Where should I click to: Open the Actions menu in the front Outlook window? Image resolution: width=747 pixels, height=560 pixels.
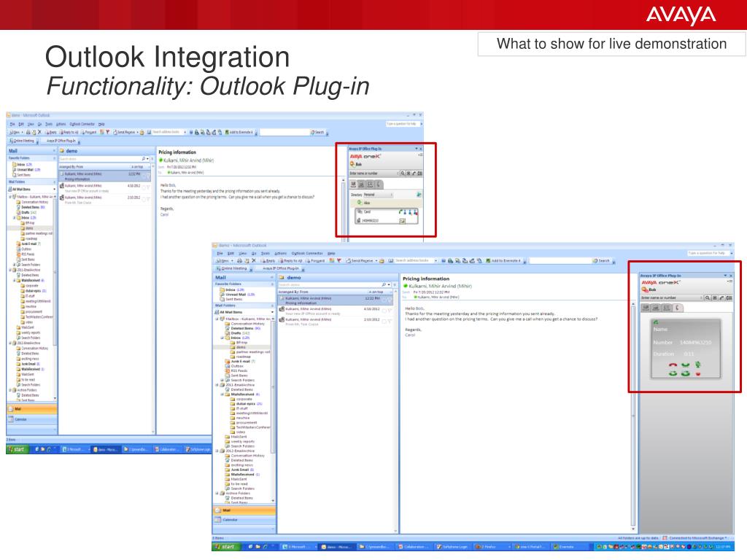(281, 253)
